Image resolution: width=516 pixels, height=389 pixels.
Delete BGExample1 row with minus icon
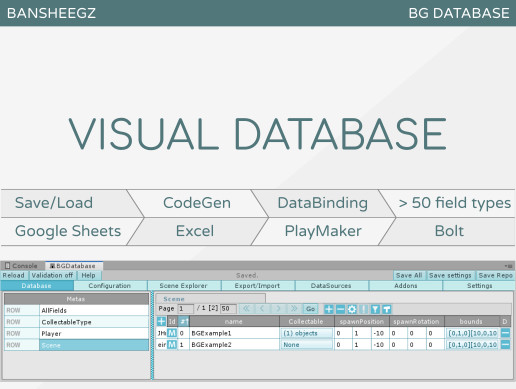(505, 333)
